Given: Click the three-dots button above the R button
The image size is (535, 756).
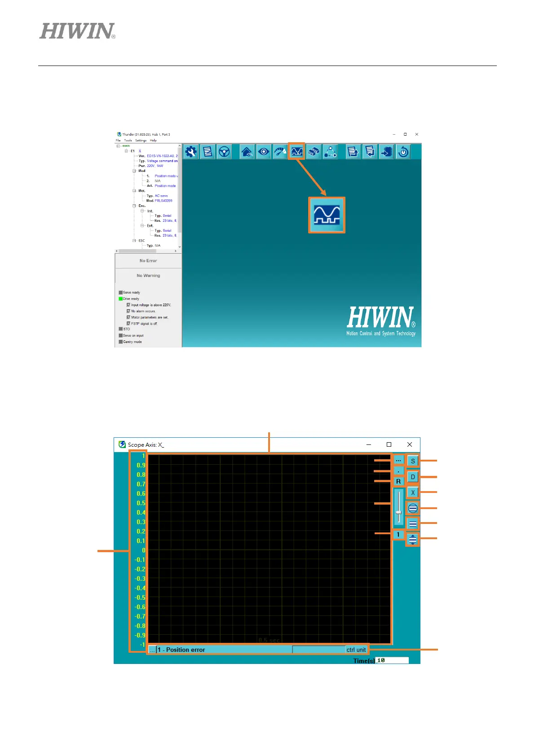Looking at the screenshot, I should pos(398,461).
